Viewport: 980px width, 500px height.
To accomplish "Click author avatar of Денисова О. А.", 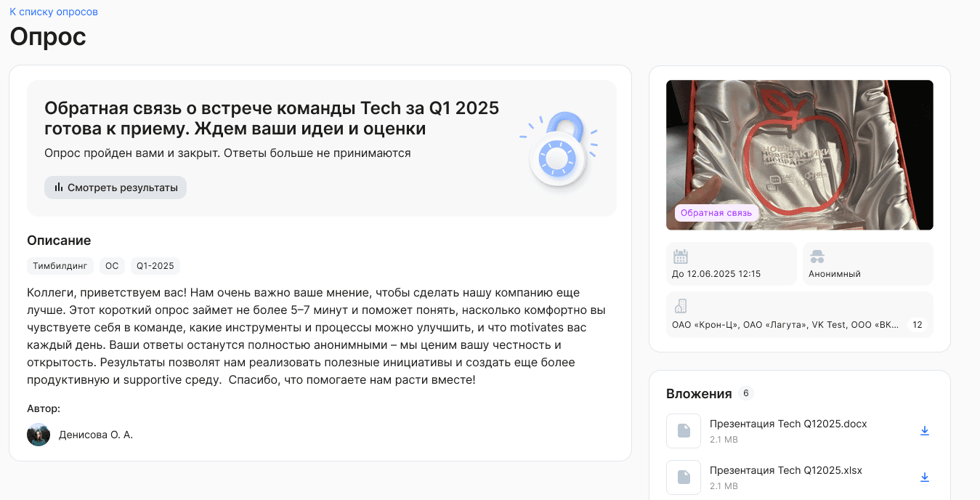I will coord(38,435).
